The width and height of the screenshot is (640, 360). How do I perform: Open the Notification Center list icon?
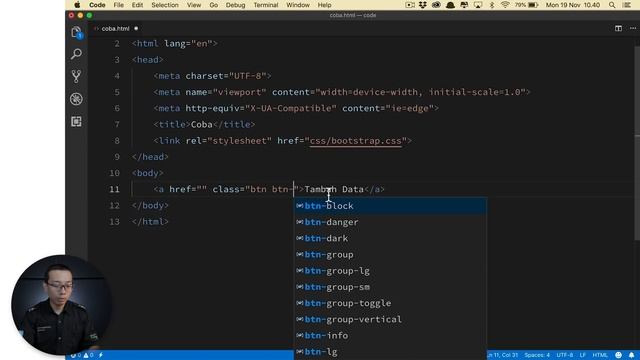click(627, 5)
